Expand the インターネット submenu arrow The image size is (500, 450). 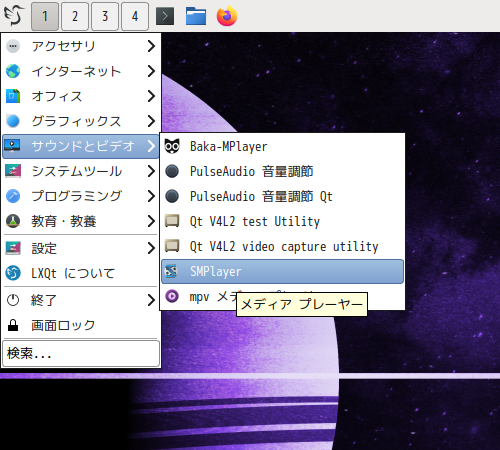151,71
